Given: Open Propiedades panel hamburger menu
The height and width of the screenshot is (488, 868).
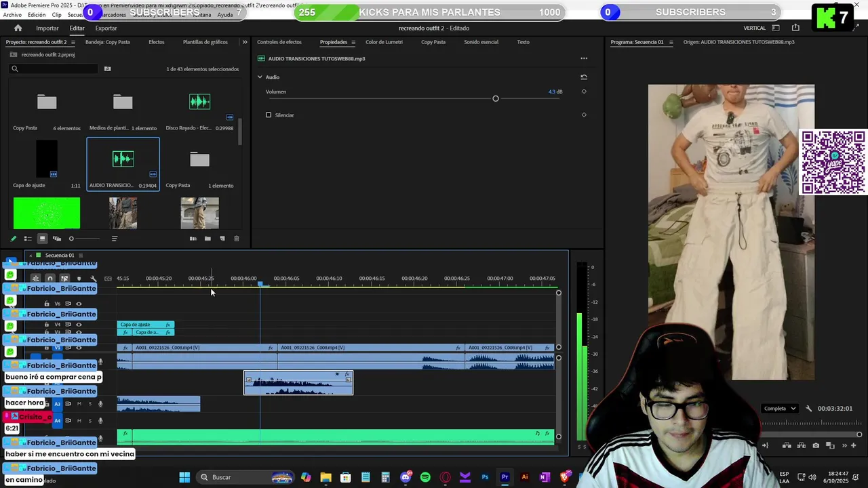Looking at the screenshot, I should (353, 42).
